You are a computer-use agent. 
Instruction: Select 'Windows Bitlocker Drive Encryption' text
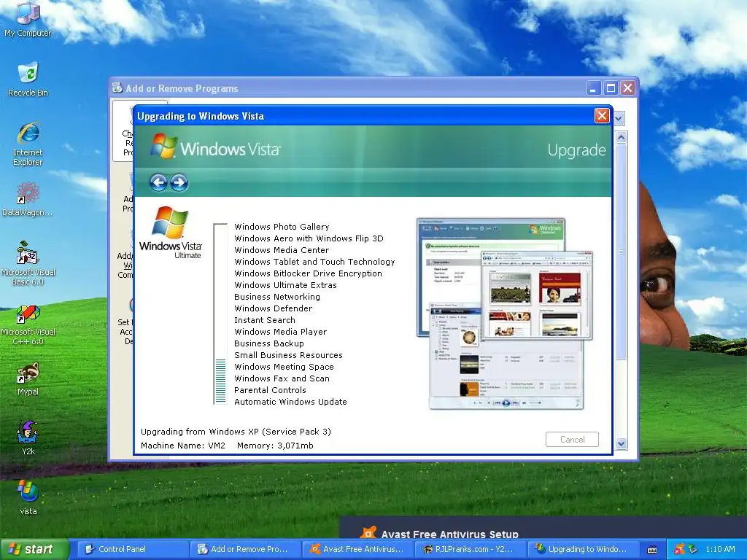309,273
